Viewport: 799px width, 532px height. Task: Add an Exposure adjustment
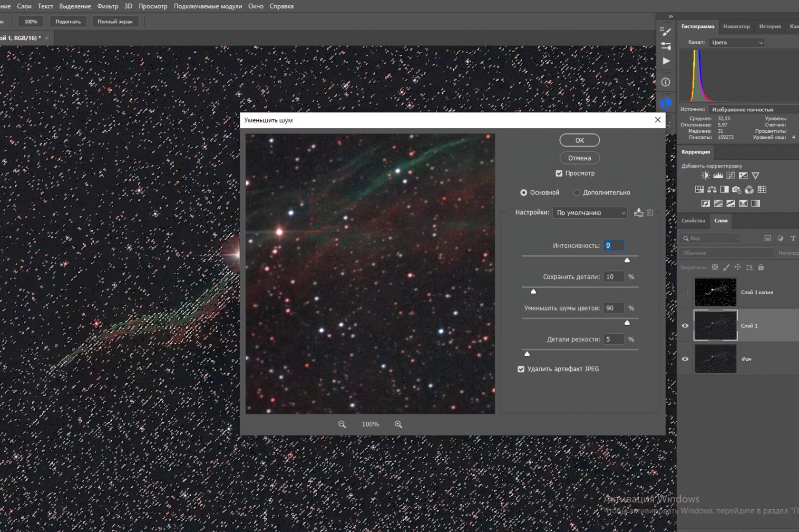point(743,175)
